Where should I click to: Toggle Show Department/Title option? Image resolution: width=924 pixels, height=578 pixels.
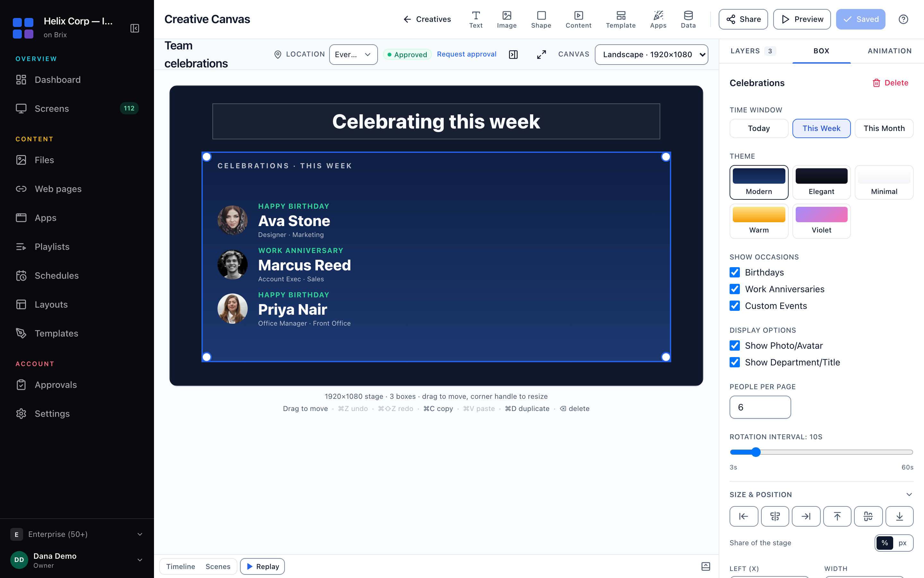click(735, 363)
